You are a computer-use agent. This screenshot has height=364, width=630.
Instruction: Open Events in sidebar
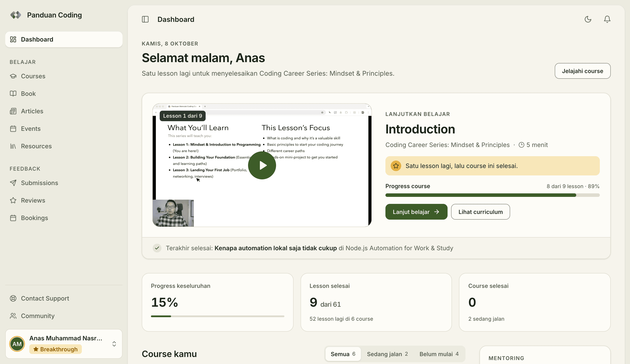coord(64,128)
